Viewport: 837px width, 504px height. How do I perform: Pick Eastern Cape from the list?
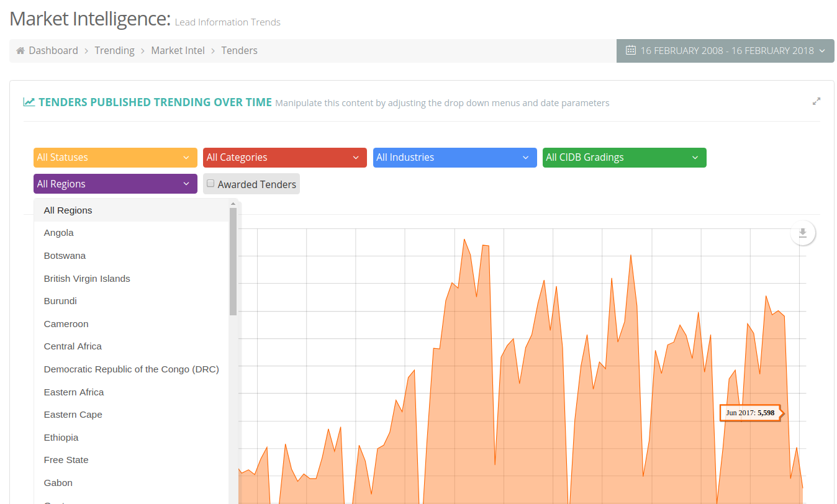[x=132, y=415]
